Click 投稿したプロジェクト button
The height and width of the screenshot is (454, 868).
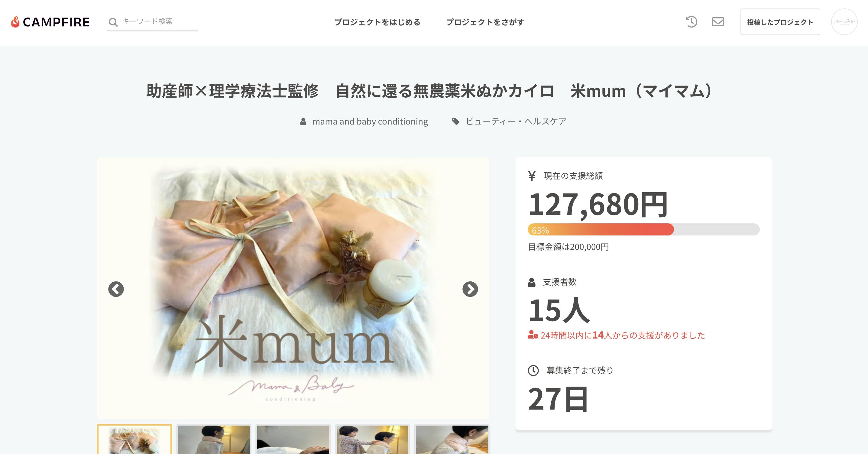780,22
